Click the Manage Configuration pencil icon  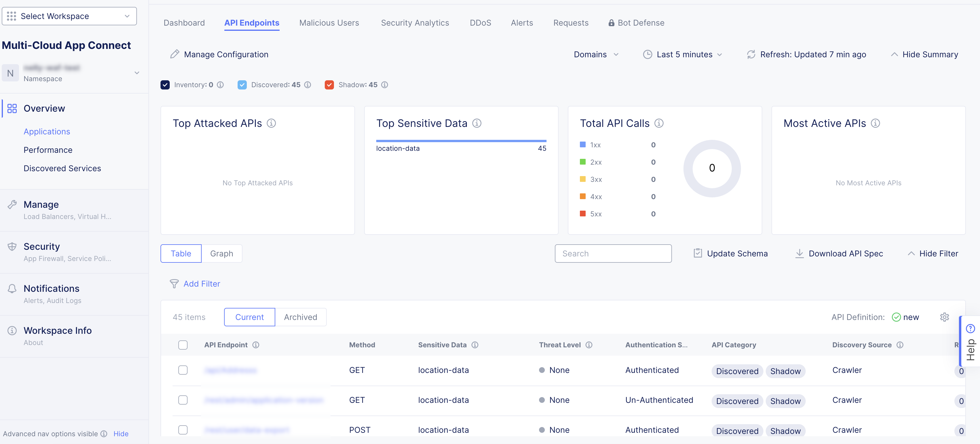(x=175, y=54)
